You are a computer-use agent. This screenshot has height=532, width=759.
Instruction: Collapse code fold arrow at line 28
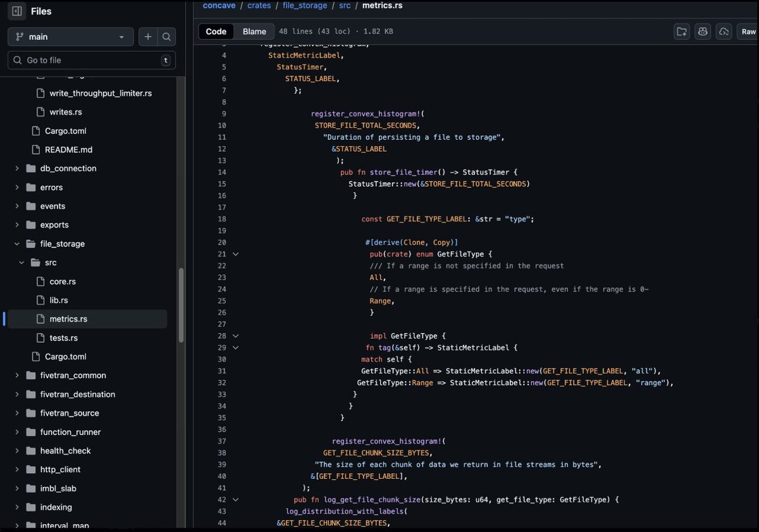(x=235, y=336)
